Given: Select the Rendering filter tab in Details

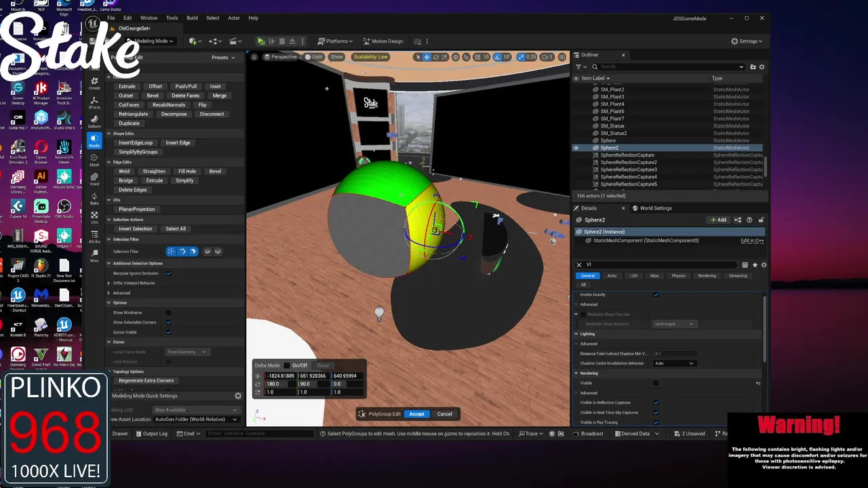Looking at the screenshot, I should pos(707,276).
